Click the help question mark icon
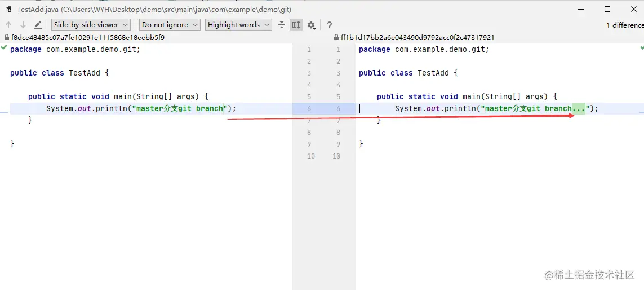The image size is (644, 290). click(330, 25)
